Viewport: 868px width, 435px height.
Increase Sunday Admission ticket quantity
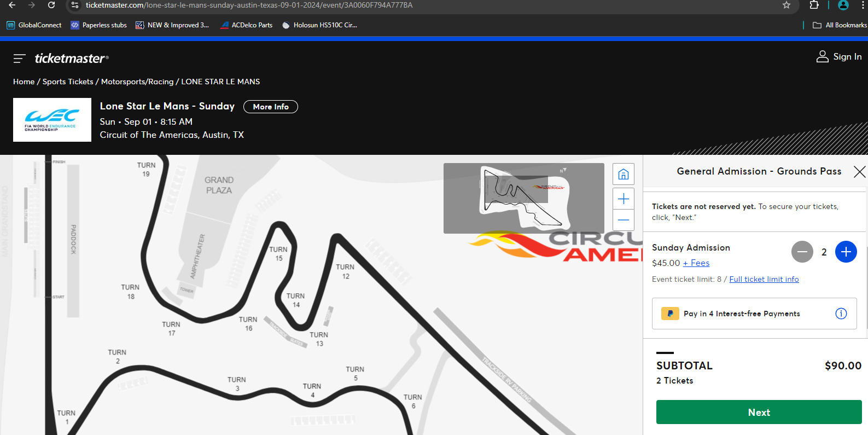click(846, 252)
